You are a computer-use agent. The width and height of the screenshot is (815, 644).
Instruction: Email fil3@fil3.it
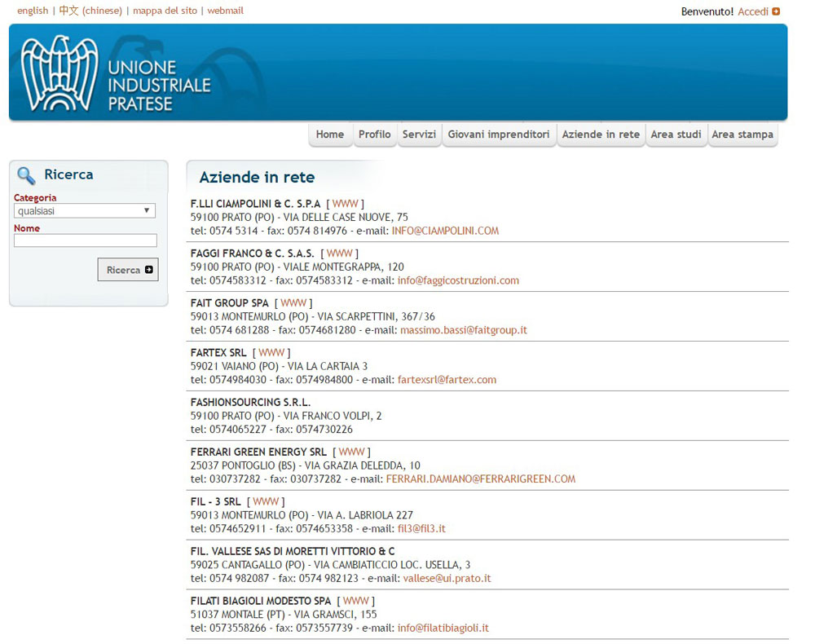[421, 528]
